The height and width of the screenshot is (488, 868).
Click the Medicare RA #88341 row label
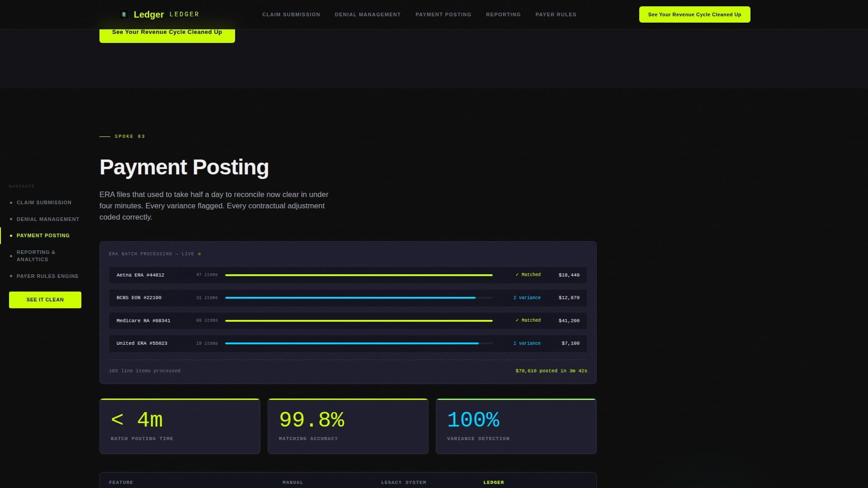tap(143, 320)
